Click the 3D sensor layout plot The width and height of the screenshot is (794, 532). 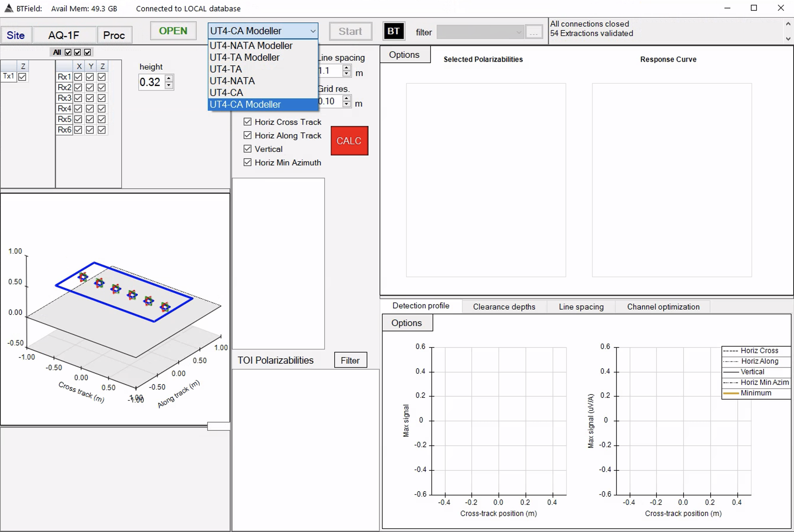click(115, 310)
